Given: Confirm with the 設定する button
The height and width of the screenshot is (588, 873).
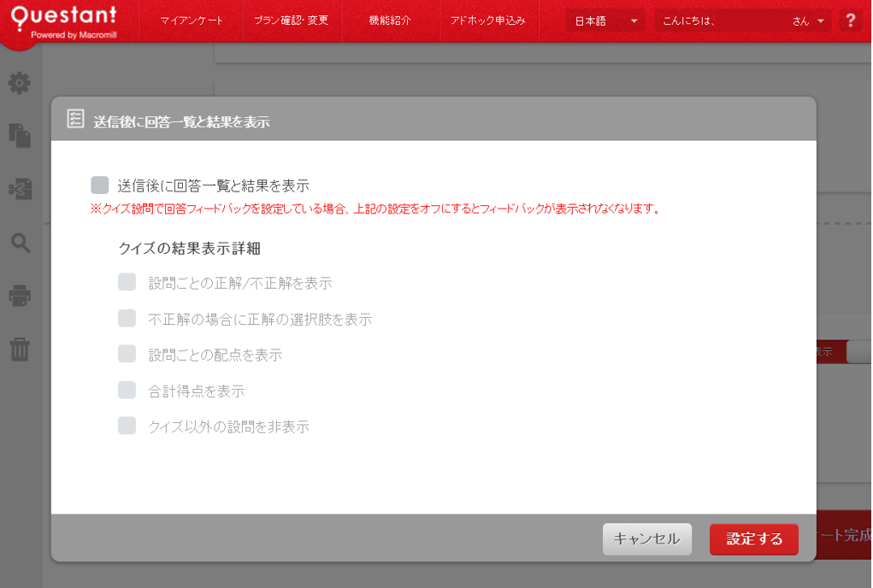Looking at the screenshot, I should 753,538.
